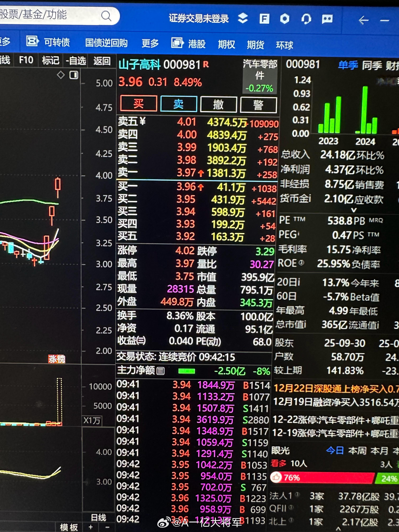
Task: Click the diamond marker icon above chart
Action: [61, 75]
